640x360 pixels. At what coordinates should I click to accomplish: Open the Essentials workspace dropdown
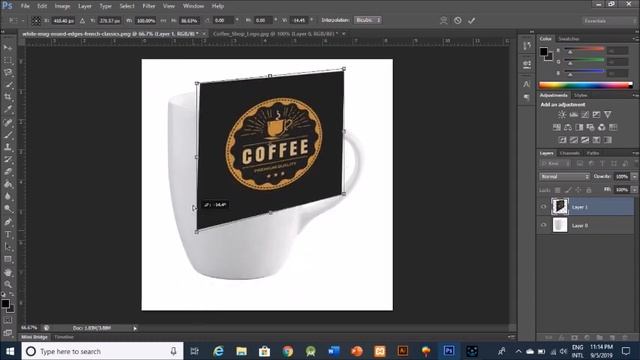tap(609, 20)
